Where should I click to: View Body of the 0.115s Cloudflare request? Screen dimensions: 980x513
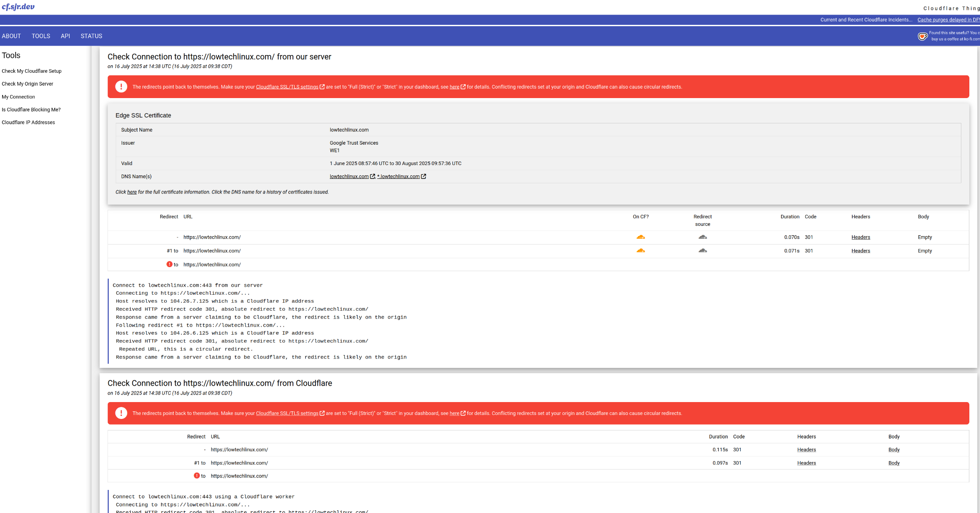(894, 450)
